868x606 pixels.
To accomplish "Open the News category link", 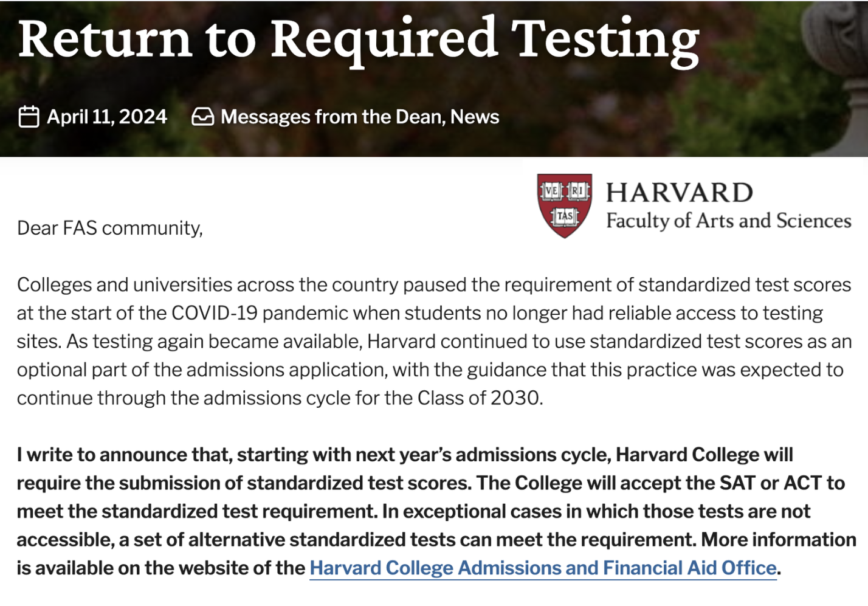I will tap(475, 117).
